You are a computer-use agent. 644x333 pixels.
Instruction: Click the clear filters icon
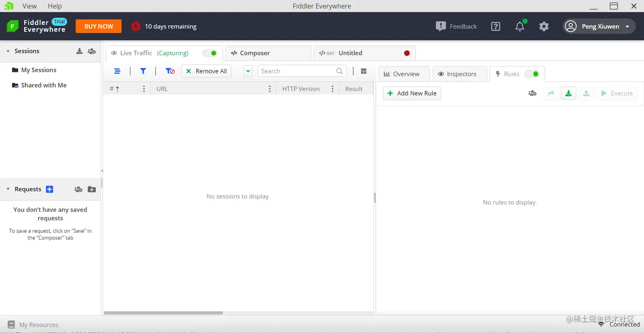(x=170, y=71)
